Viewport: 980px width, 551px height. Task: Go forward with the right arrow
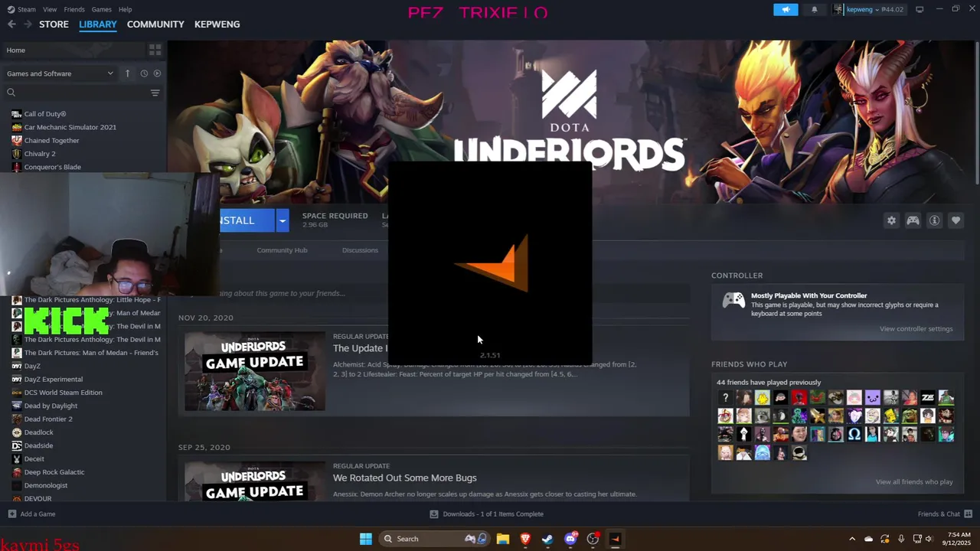28,24
